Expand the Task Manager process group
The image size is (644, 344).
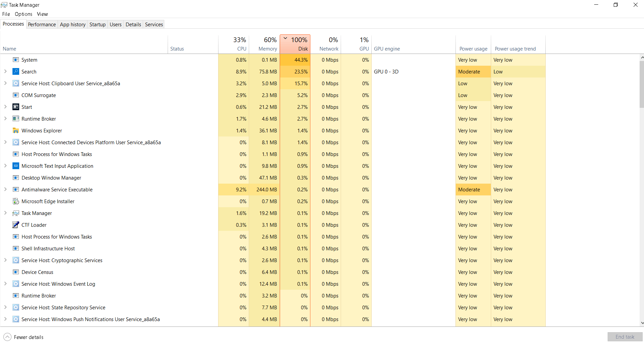(5, 213)
